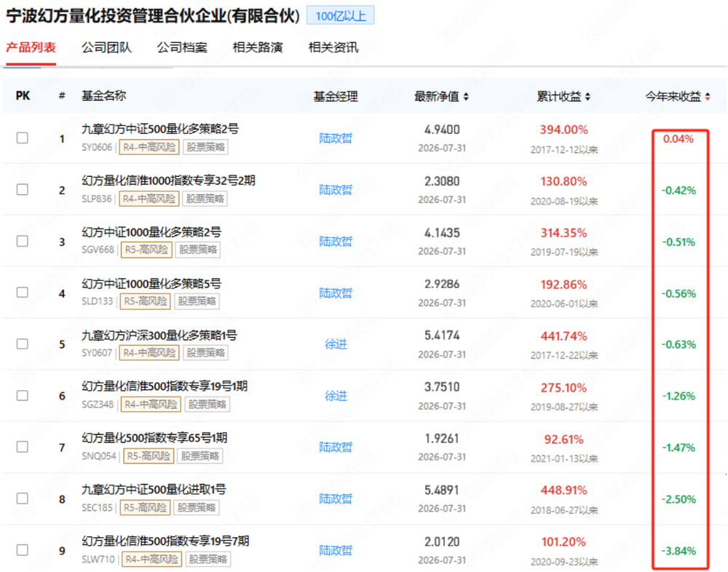728x572 pixels.
Task: Click net value 2.0120
Action: pos(442,541)
